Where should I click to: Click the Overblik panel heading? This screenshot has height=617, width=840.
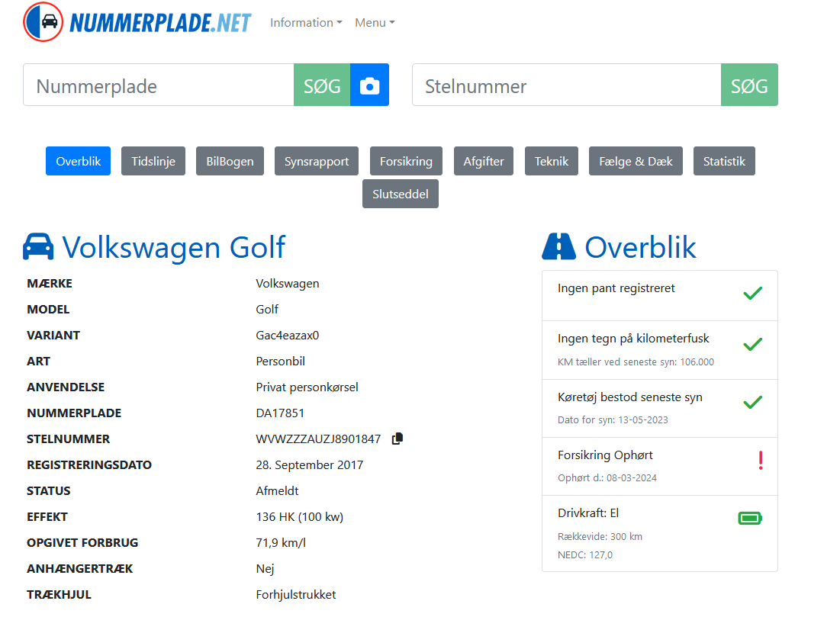pos(640,247)
